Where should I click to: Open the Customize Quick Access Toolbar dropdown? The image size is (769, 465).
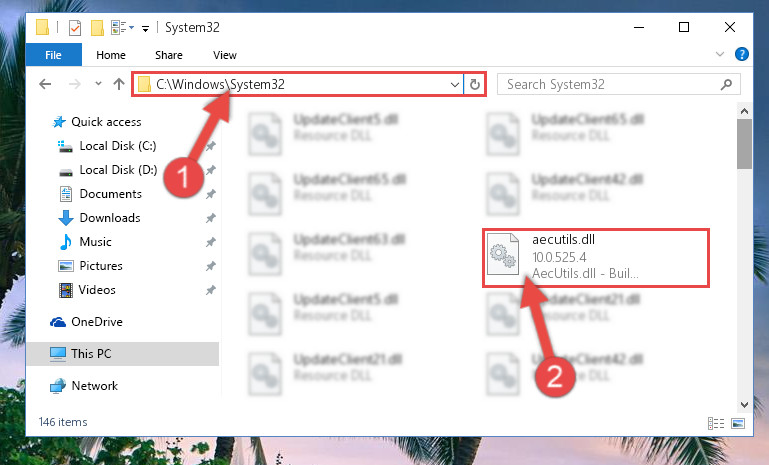145,28
